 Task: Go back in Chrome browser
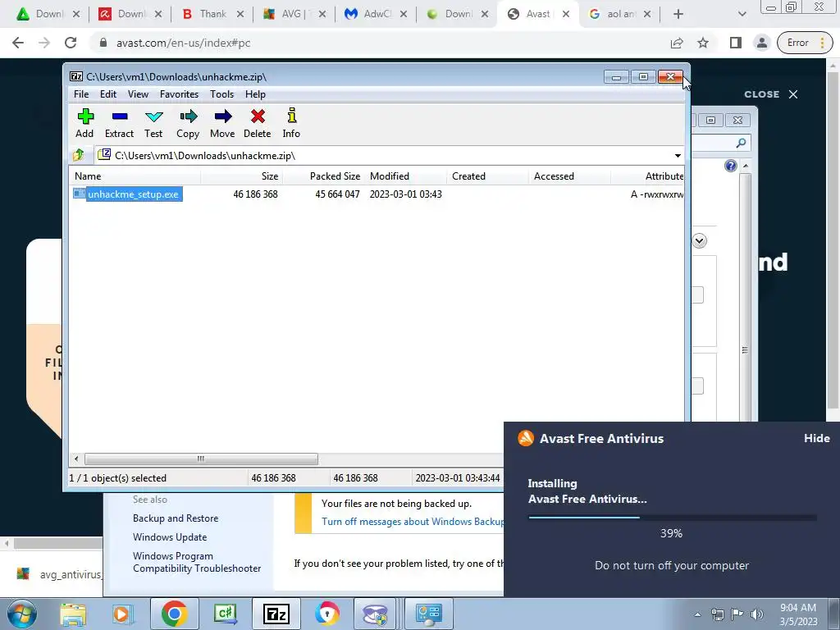18,43
